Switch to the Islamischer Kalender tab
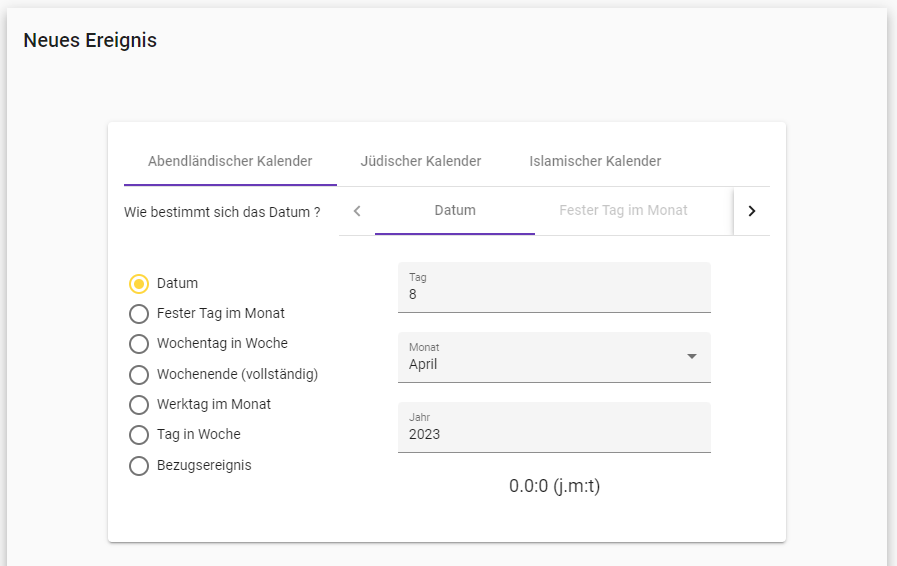Screen dimensions: 897x566 click(x=595, y=161)
